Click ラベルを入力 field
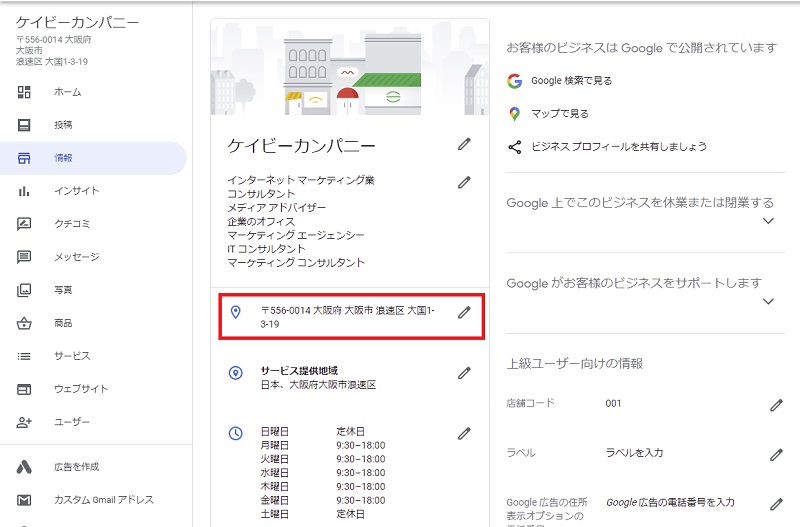 pyautogui.click(x=634, y=453)
